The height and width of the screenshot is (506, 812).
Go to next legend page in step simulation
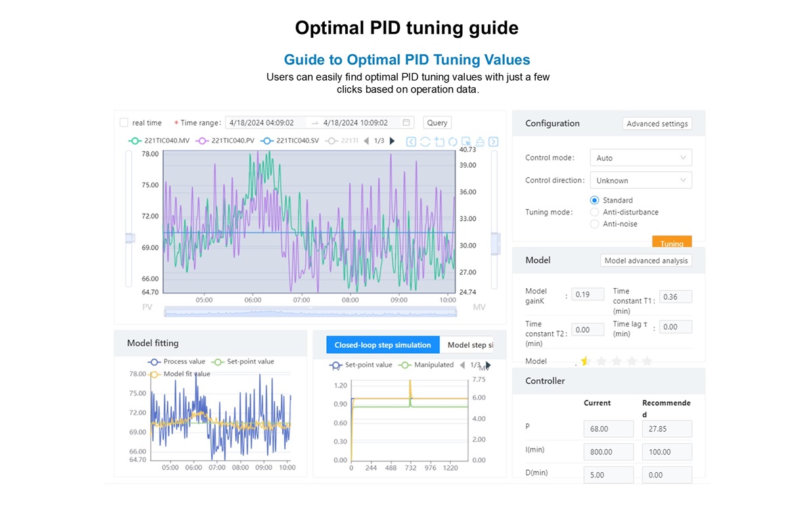[x=488, y=365]
